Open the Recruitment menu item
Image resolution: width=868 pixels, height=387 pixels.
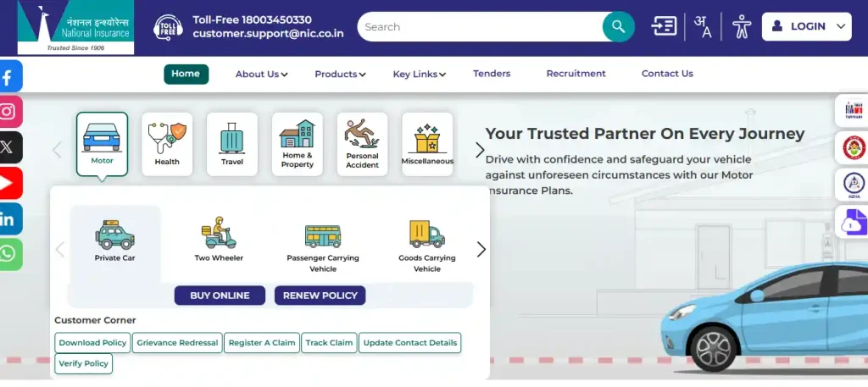tap(576, 74)
